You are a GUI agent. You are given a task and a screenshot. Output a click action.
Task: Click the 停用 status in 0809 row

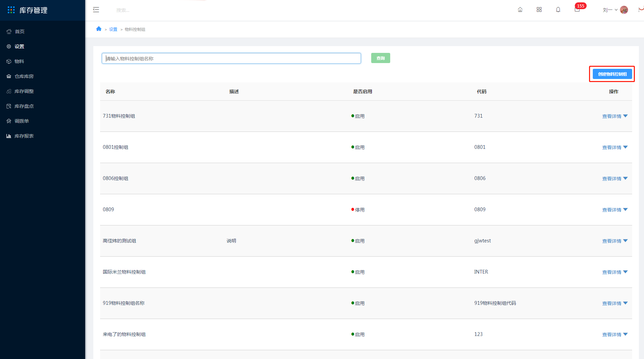(x=358, y=210)
